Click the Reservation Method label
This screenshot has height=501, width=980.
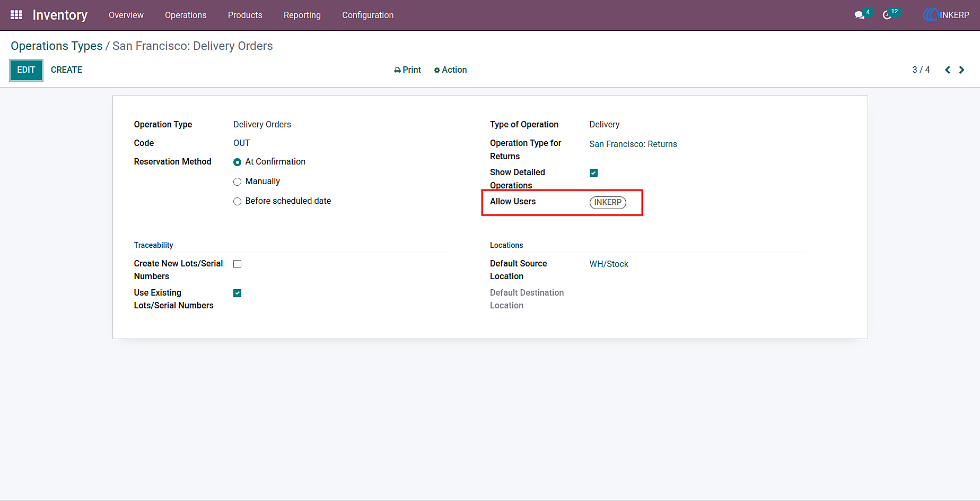pos(172,162)
